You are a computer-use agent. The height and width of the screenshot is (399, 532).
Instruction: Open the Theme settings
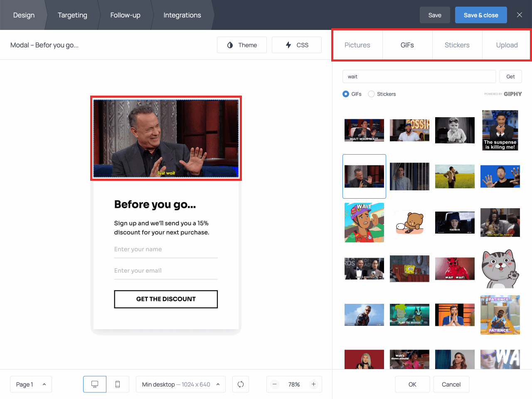pos(242,45)
